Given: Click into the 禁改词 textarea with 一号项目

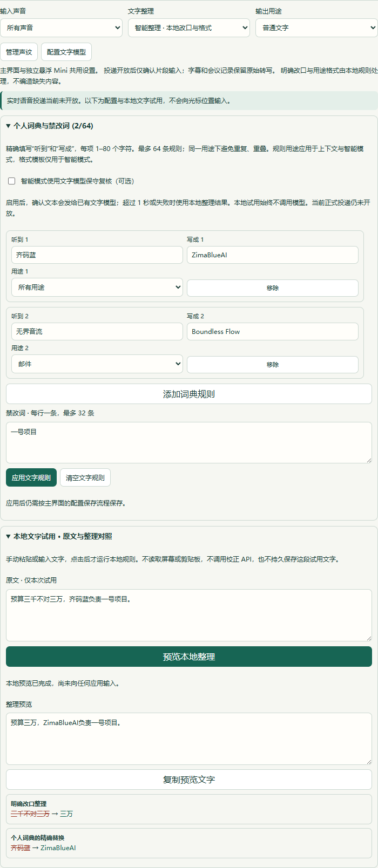Looking at the screenshot, I should tap(189, 442).
